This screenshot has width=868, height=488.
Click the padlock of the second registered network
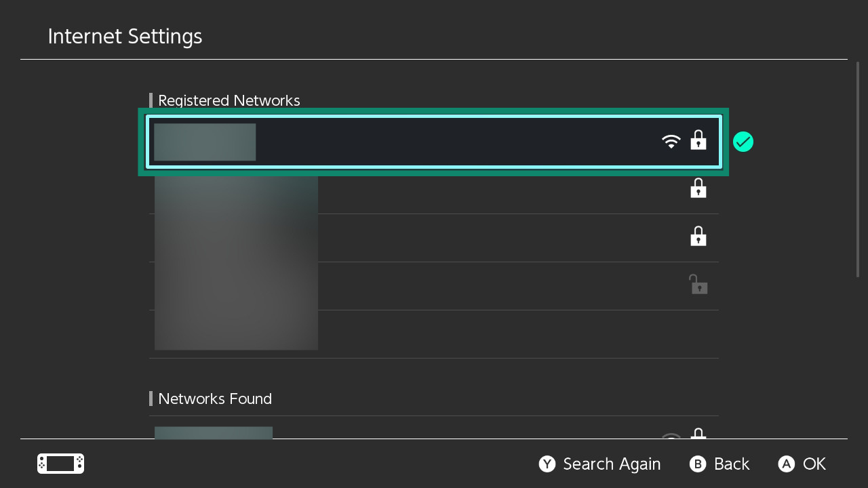[698, 188]
